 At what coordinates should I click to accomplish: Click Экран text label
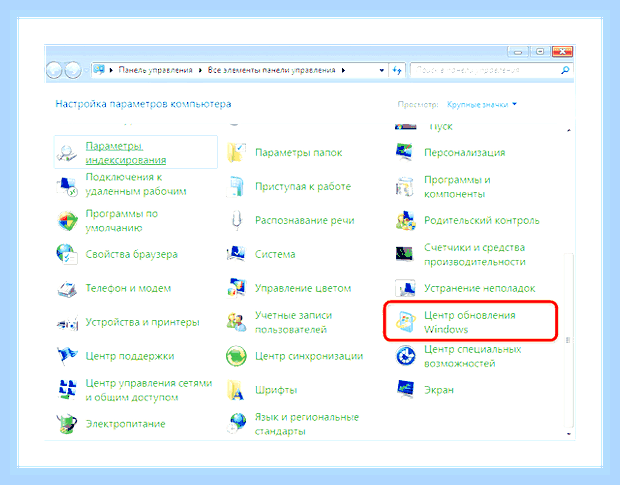point(439,390)
